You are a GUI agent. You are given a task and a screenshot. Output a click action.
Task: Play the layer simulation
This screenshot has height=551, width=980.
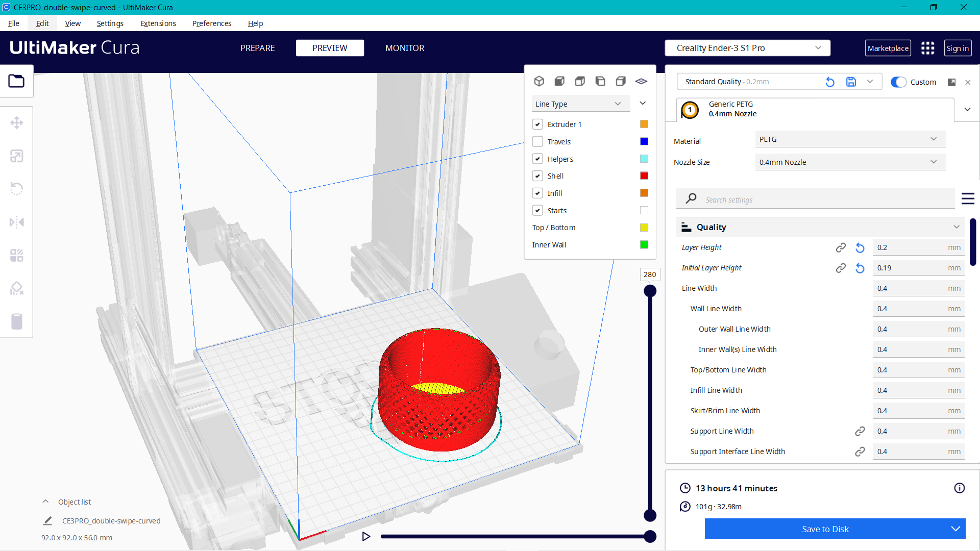click(366, 536)
